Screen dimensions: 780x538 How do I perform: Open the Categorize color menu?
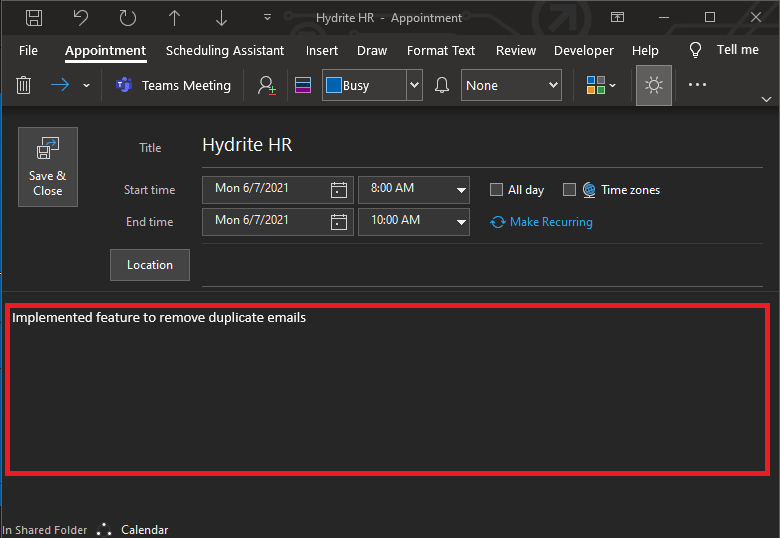[x=601, y=85]
